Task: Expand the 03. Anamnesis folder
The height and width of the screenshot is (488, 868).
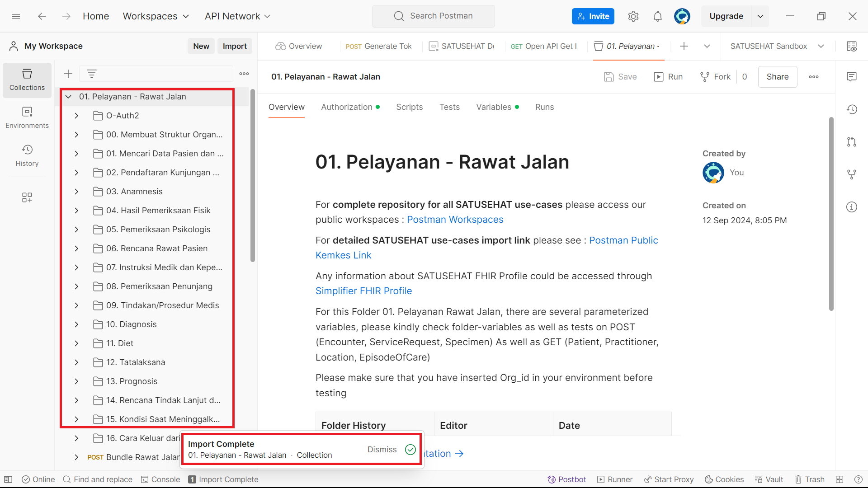Action: (76, 192)
